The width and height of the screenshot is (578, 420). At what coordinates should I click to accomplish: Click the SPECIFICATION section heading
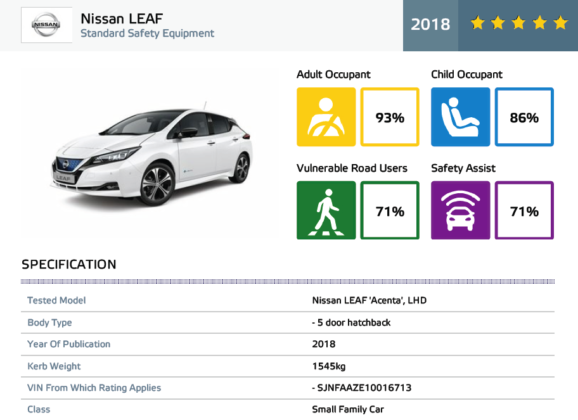tap(69, 264)
